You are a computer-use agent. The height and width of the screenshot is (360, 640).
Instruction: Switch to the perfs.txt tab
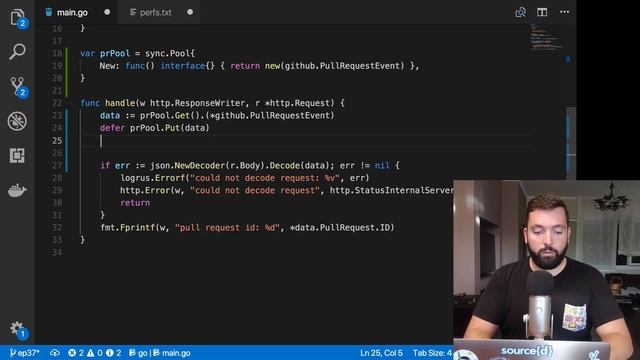[x=156, y=13]
